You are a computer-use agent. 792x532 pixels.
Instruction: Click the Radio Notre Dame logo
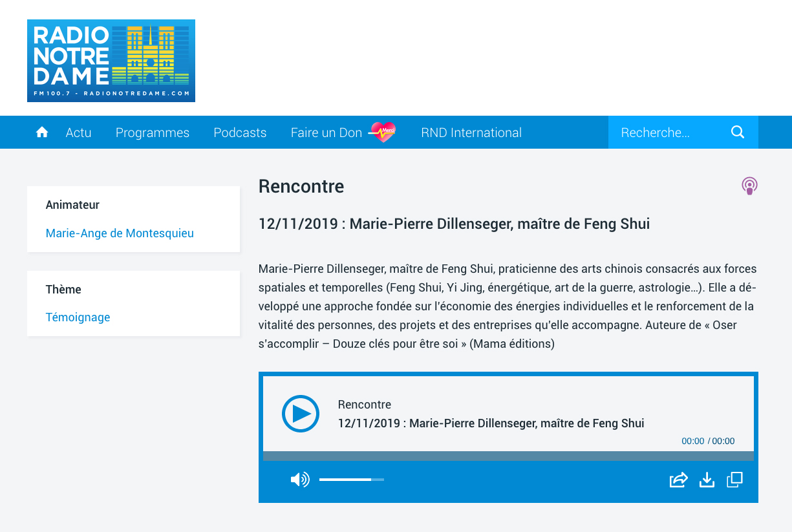[111, 61]
